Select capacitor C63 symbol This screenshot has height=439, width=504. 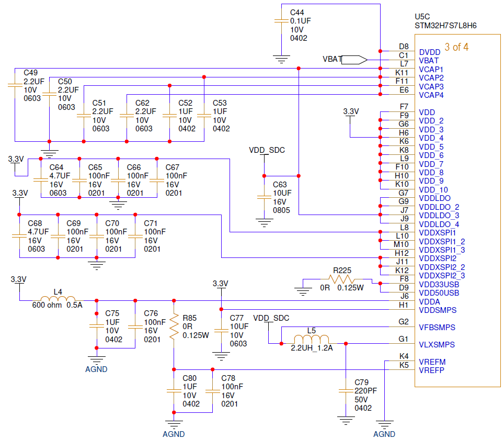[264, 197]
